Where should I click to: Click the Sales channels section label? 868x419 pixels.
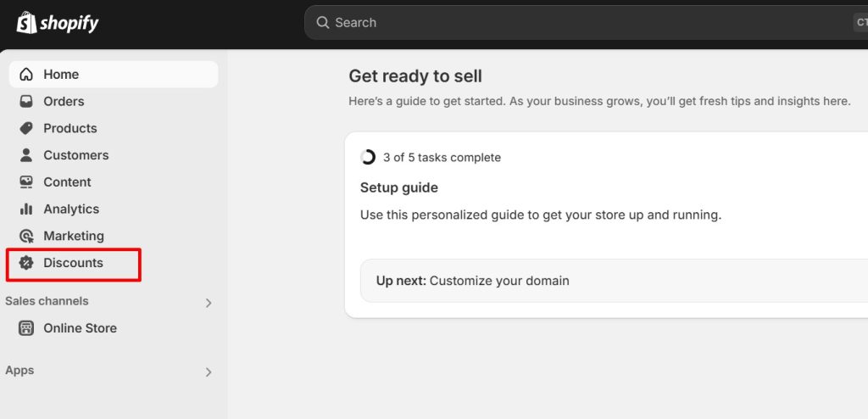point(47,301)
